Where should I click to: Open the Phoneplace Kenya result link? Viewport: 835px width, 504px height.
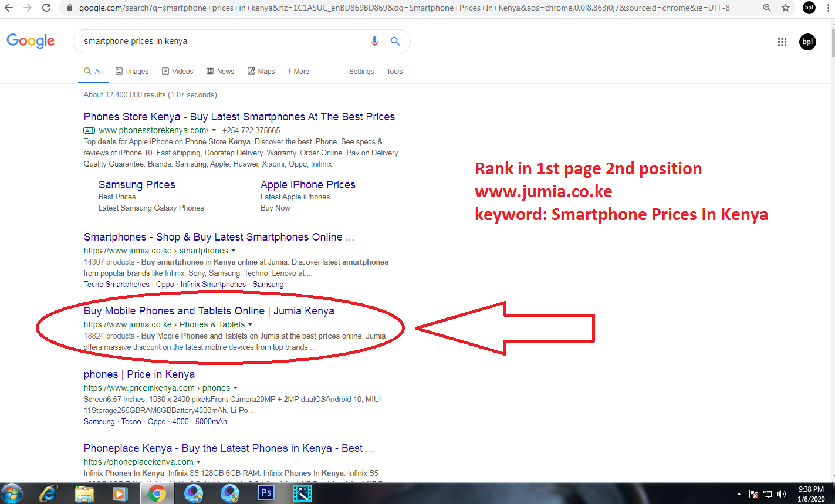[x=228, y=448]
